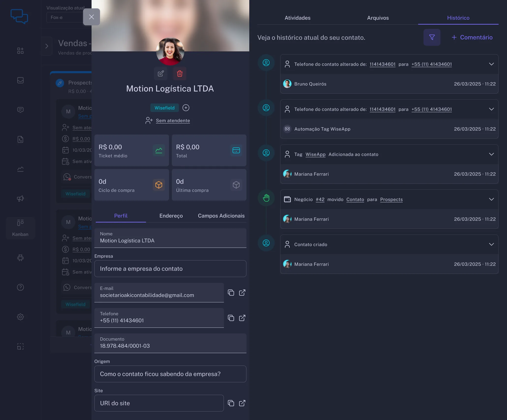Viewport: 507px width, 420px height.
Task: Click the edit contact pencil icon
Action: pyautogui.click(x=161, y=74)
